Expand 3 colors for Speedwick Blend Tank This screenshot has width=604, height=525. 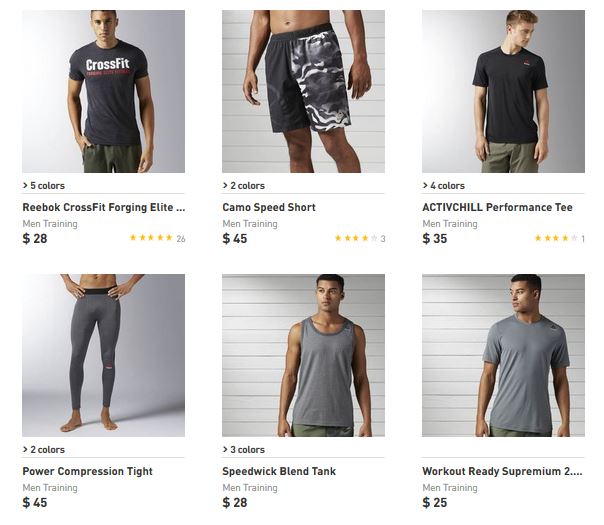(244, 449)
